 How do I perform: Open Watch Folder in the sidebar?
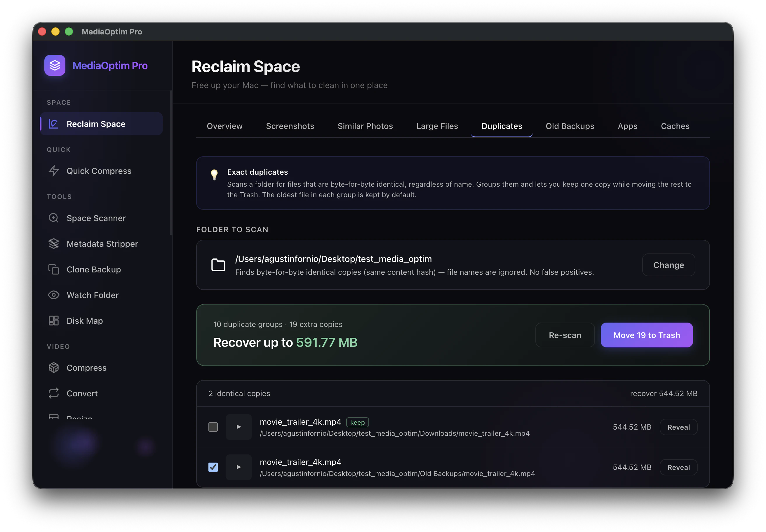click(x=101, y=295)
